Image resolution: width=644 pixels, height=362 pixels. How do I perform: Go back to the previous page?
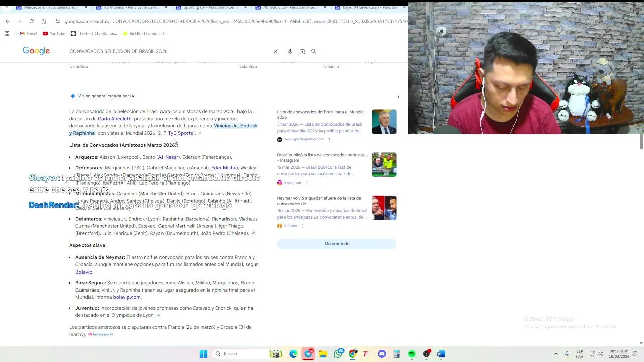tap(7, 21)
